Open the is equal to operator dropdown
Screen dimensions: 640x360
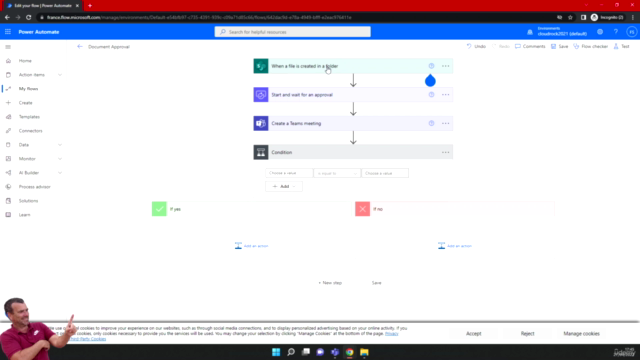337,173
